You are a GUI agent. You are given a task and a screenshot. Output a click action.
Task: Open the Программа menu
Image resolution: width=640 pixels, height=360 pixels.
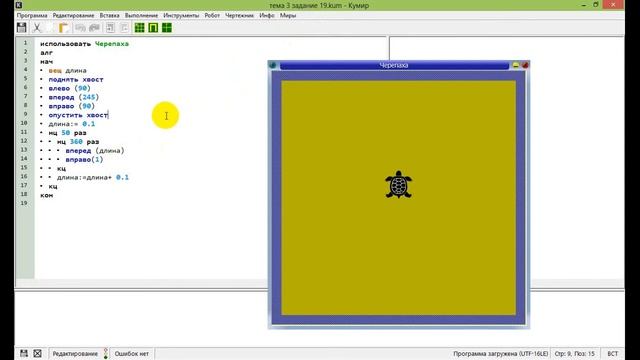(32, 15)
